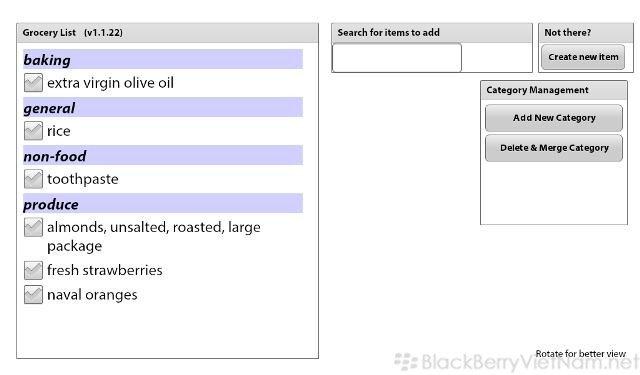Click the Category Management panel header

[x=537, y=90]
